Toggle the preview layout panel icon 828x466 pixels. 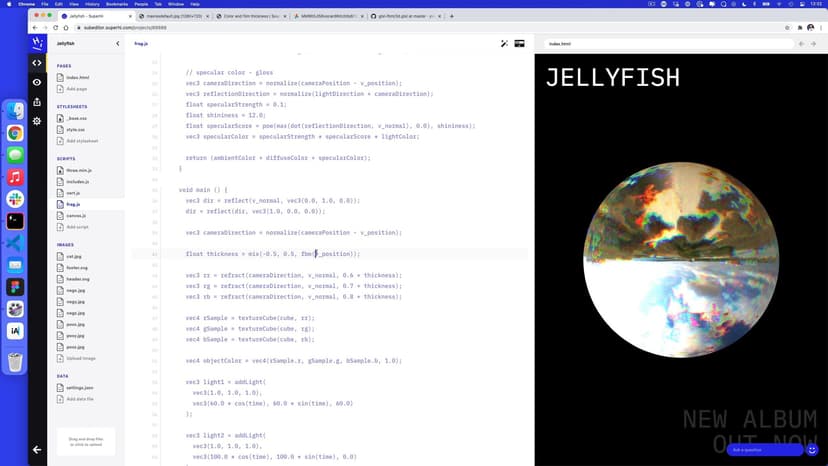click(x=520, y=44)
